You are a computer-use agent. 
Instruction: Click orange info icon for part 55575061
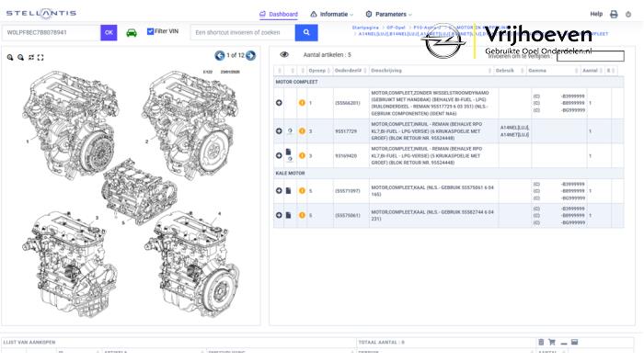(x=302, y=215)
